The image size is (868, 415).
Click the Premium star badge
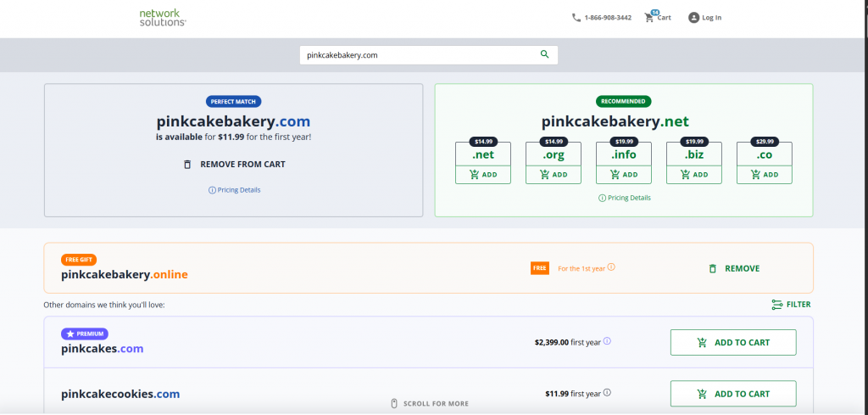tap(85, 334)
